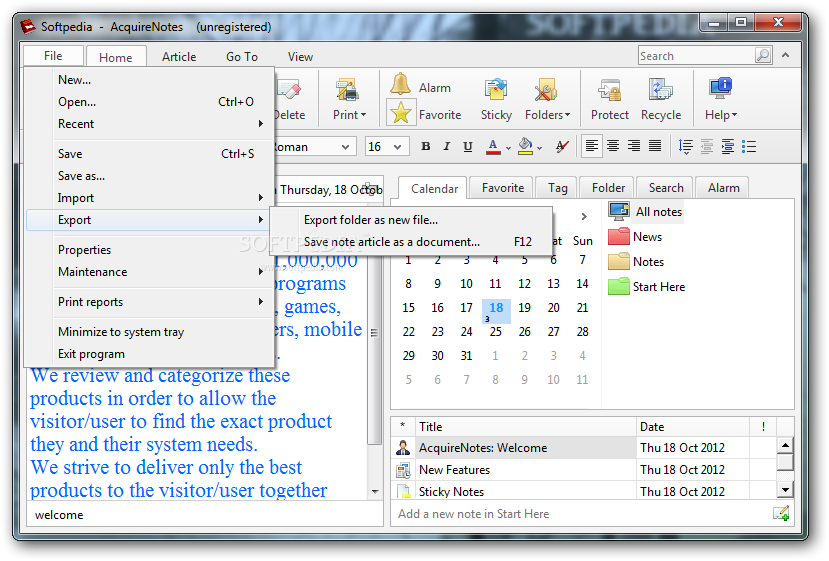Switch to the Favorite panel tab
Image resolution: width=829 pixels, height=561 pixels.
[x=502, y=188]
